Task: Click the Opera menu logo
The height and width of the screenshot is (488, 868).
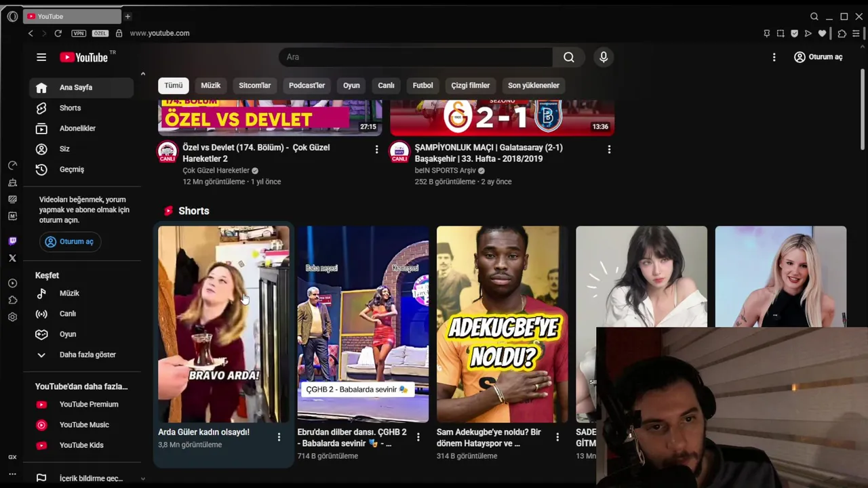Action: tap(12, 16)
